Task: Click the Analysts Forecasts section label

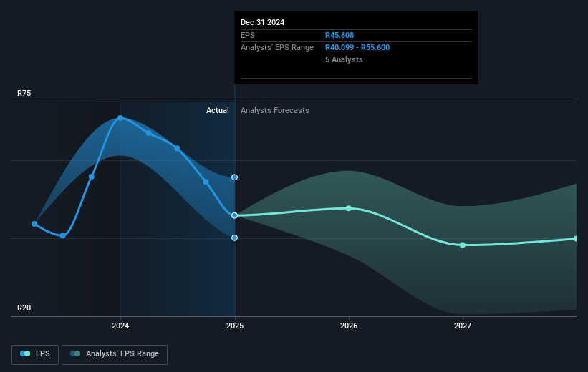Action: click(x=275, y=110)
